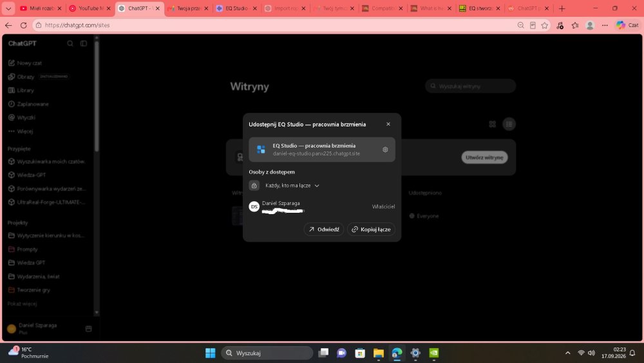Click the DS avatar of Daniel Szparaga

(254, 206)
